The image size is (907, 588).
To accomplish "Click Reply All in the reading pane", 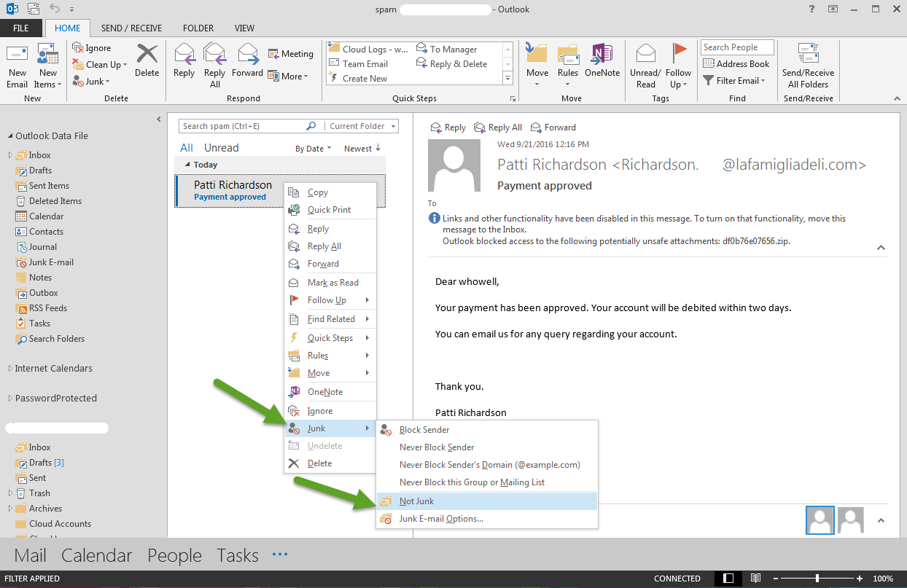I will (x=498, y=128).
